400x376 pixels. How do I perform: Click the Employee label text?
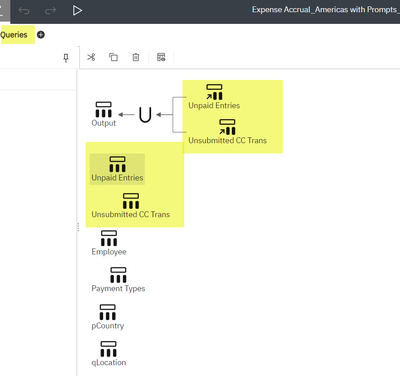[109, 252]
